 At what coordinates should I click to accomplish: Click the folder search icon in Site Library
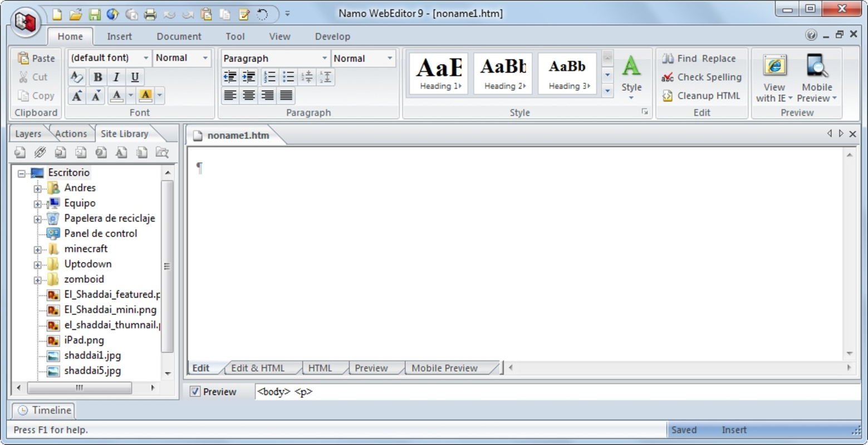(x=162, y=152)
